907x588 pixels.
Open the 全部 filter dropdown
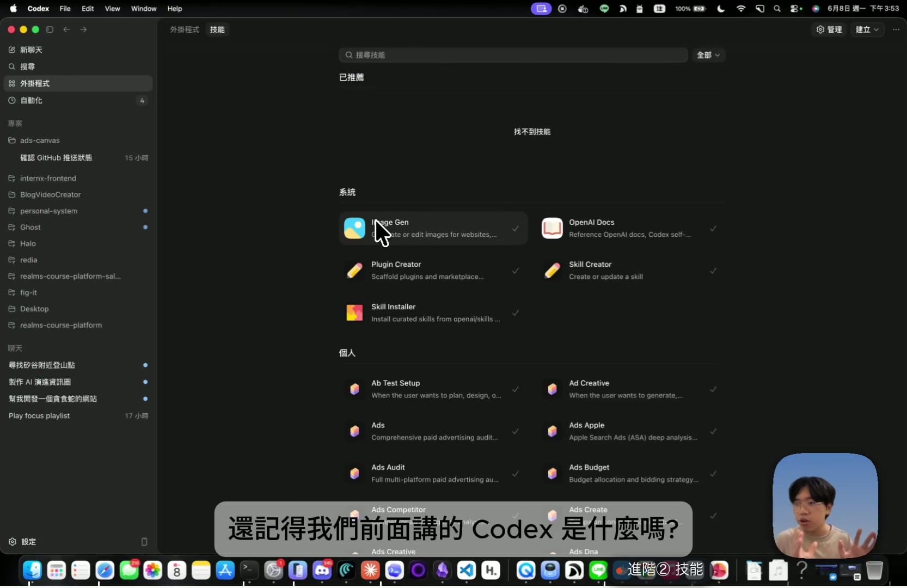(708, 55)
